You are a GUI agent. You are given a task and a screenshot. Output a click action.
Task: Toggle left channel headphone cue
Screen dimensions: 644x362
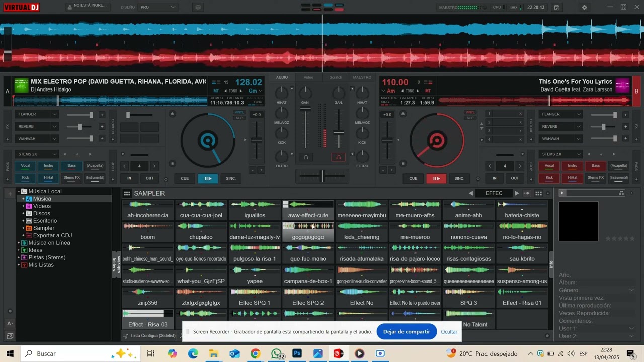pos(305,157)
